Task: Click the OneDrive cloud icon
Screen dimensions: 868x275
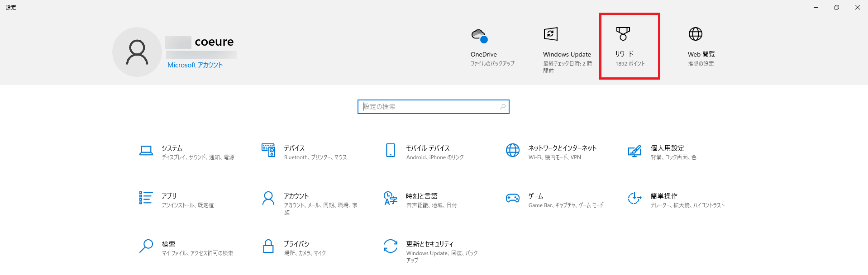Action: point(479,35)
